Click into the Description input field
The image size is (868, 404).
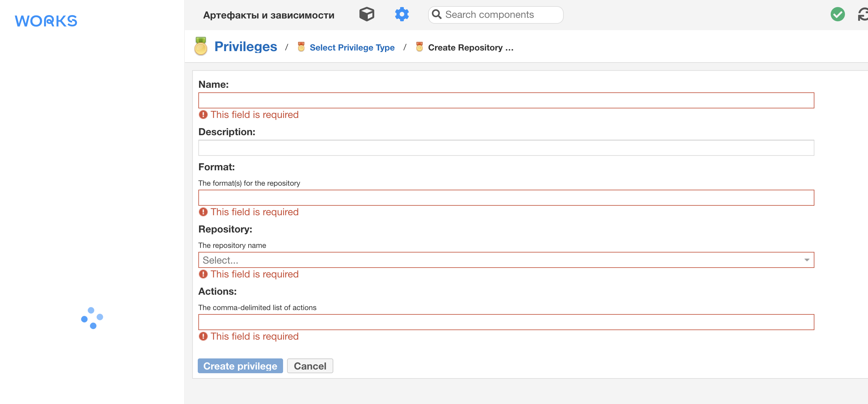pos(506,148)
